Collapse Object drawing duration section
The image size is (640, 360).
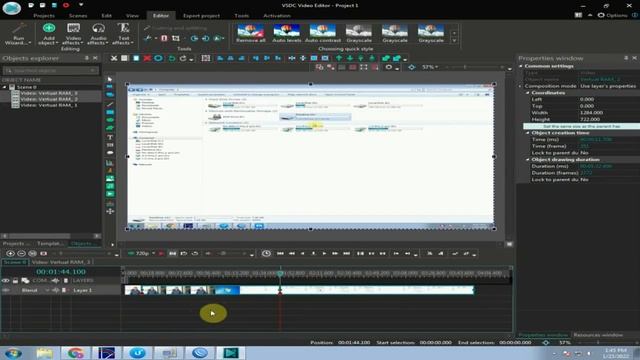[x=528, y=160]
